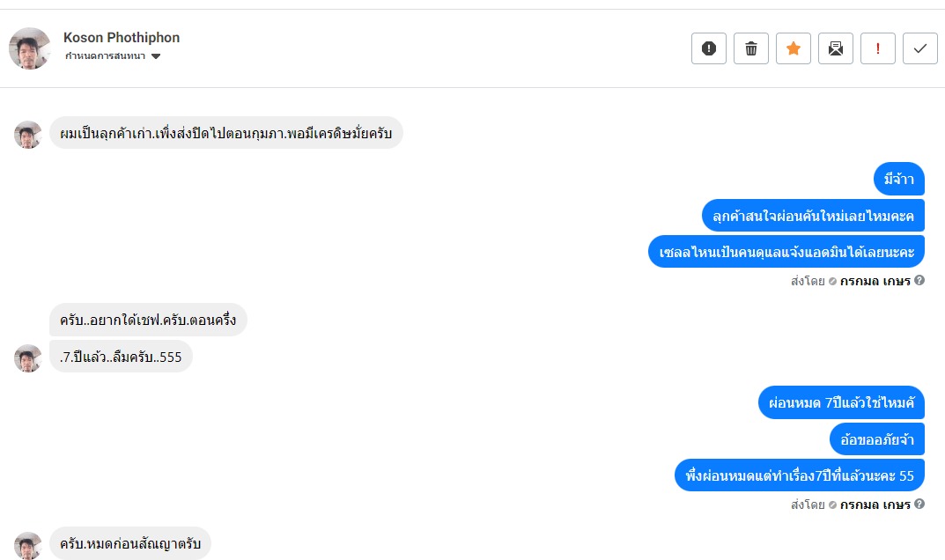The width and height of the screenshot is (945, 560).
Task: Click help icon under the เซลล์ไหนเป็นคนดูแล message
Action: pyautogui.click(x=919, y=281)
